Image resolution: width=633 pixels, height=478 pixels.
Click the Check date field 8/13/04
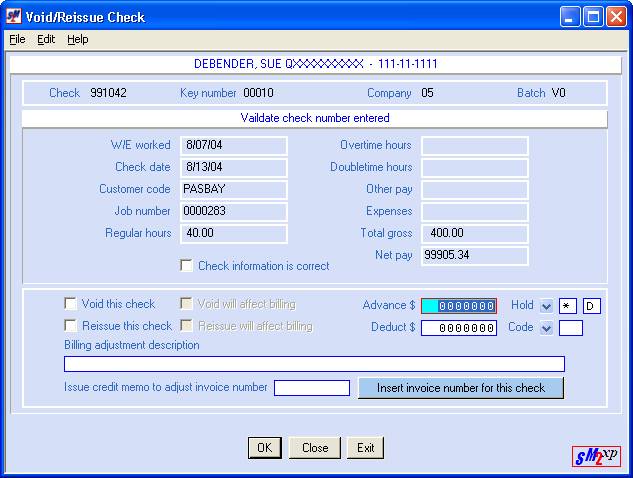(x=234, y=168)
